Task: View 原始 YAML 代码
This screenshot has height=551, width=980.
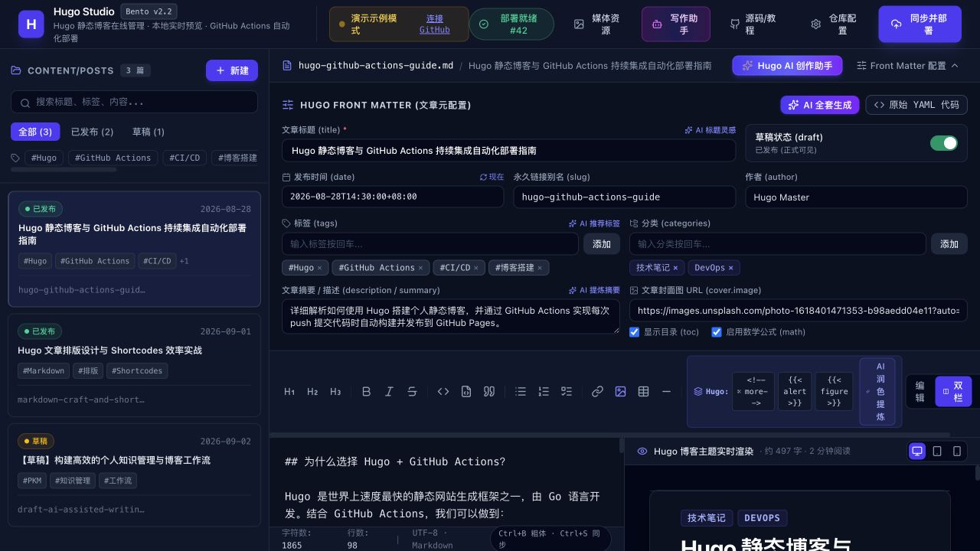Action: click(x=916, y=105)
